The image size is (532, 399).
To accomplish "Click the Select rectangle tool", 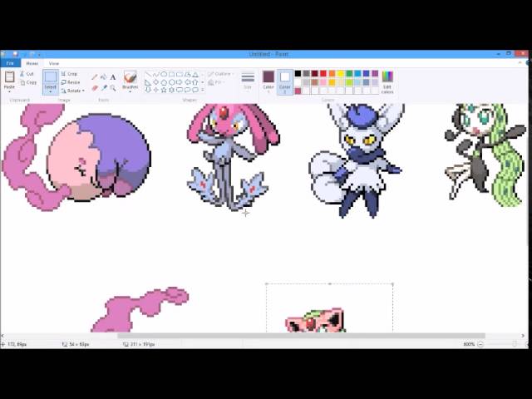I will 50,77.
